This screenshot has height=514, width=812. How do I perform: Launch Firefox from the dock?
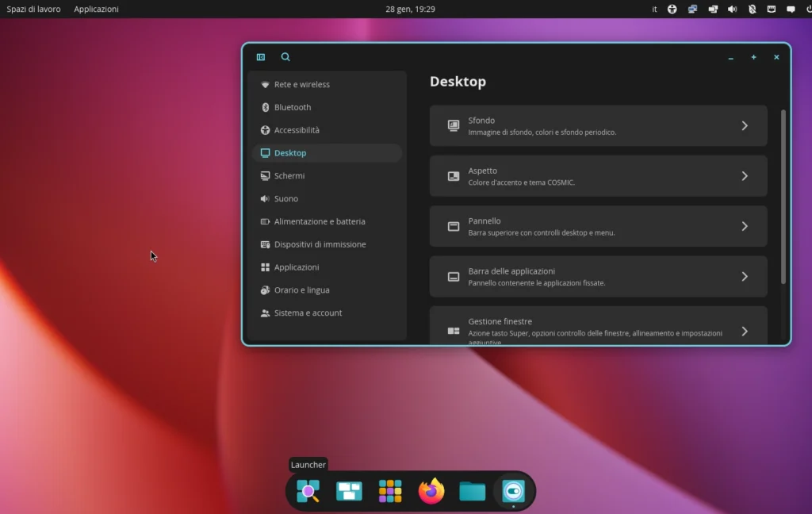click(x=431, y=491)
